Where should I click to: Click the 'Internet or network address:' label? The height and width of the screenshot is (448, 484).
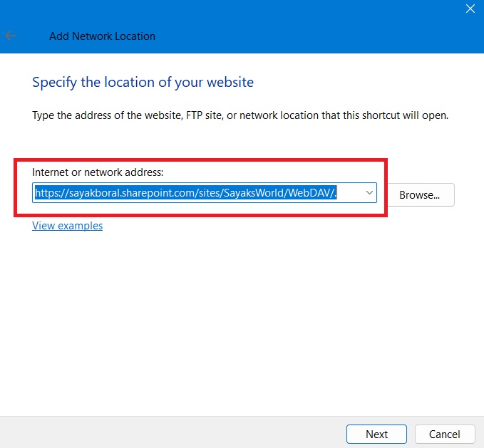coord(98,172)
